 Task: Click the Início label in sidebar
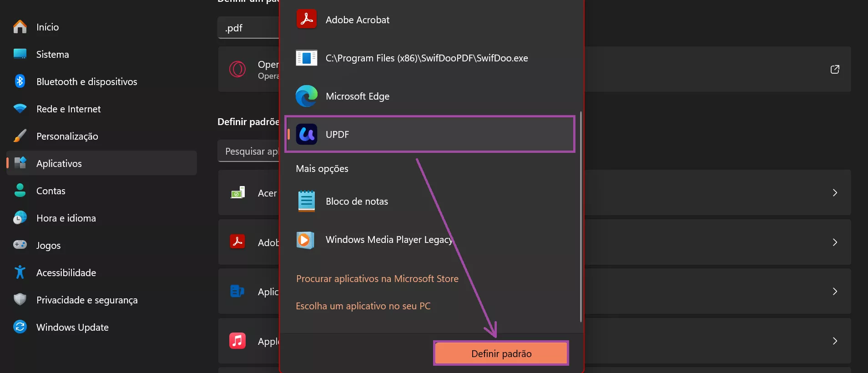point(48,27)
